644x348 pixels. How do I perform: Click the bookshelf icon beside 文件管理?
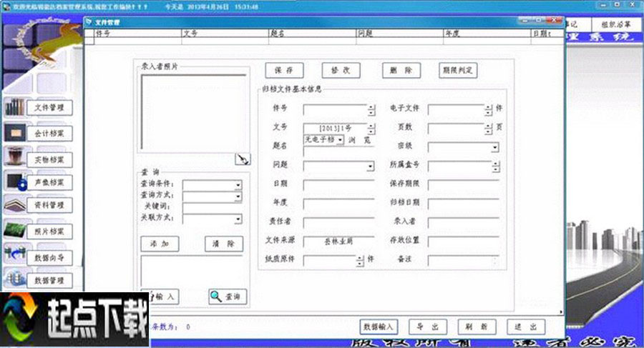(15, 107)
